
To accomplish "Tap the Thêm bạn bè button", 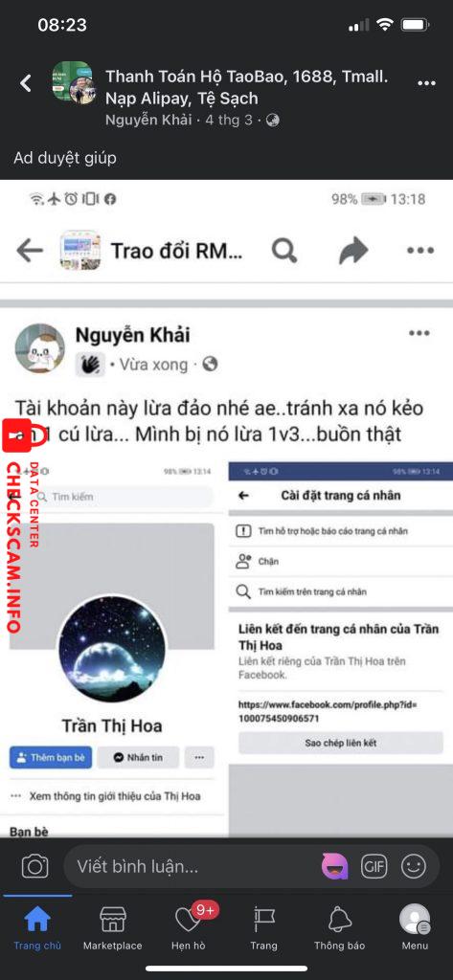I will [x=51, y=757].
